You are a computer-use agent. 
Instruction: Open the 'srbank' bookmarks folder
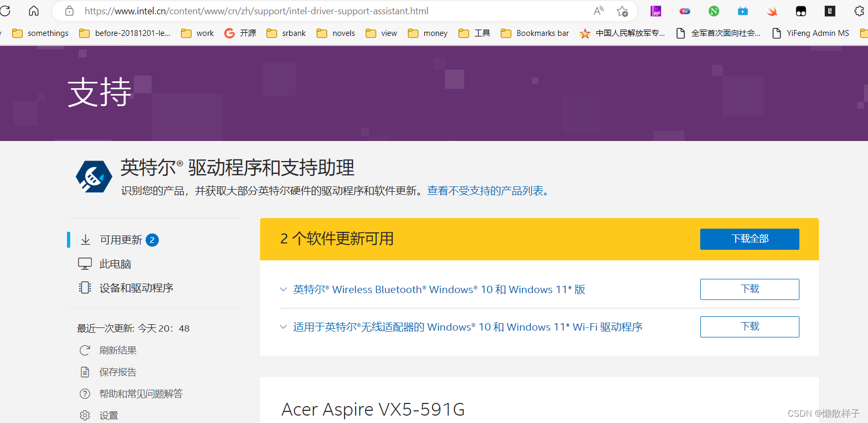286,33
